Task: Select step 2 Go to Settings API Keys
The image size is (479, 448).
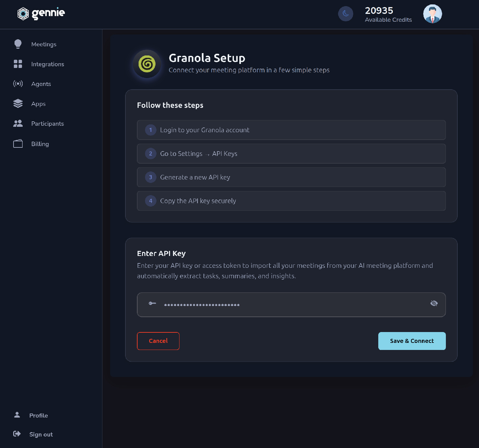Action: [x=291, y=154]
